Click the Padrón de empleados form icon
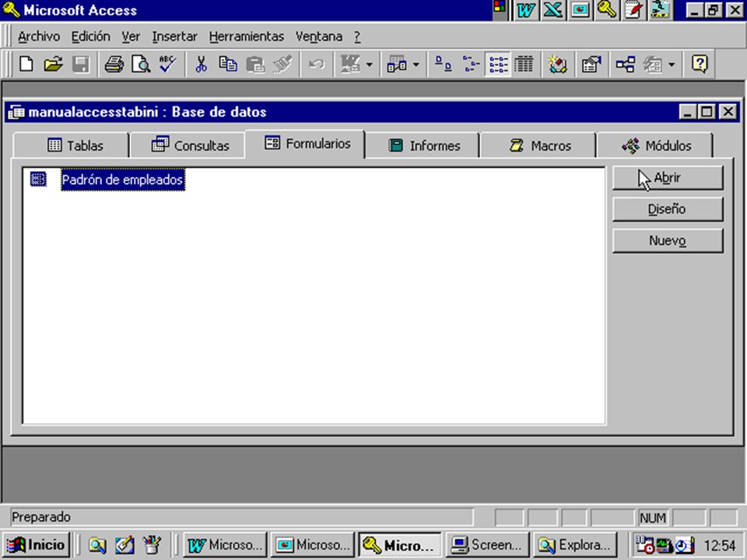 click(38, 180)
